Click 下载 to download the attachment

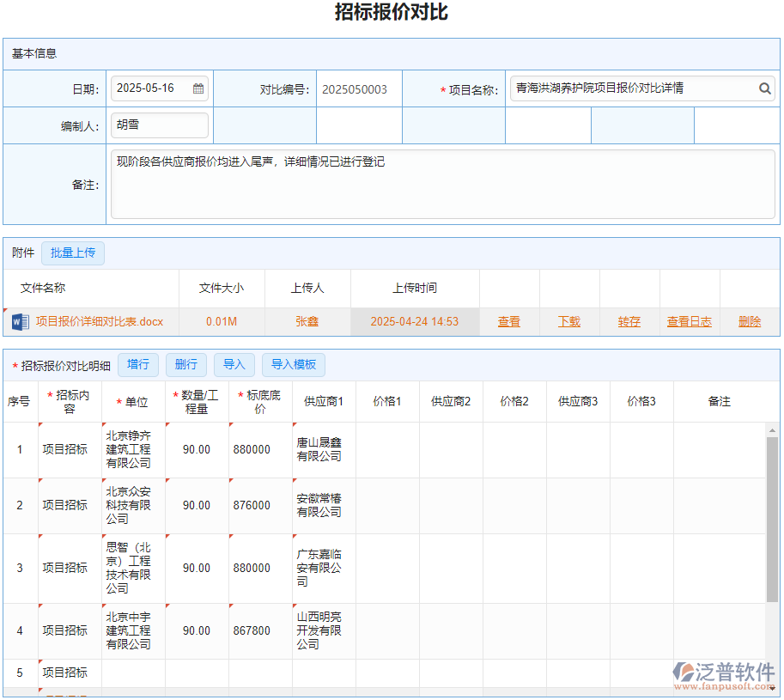[x=568, y=321]
